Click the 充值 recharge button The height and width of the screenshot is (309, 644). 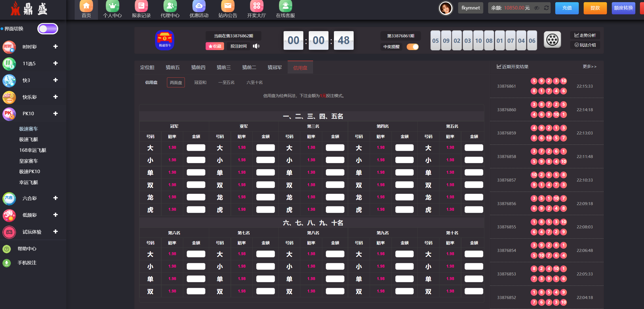click(x=567, y=8)
